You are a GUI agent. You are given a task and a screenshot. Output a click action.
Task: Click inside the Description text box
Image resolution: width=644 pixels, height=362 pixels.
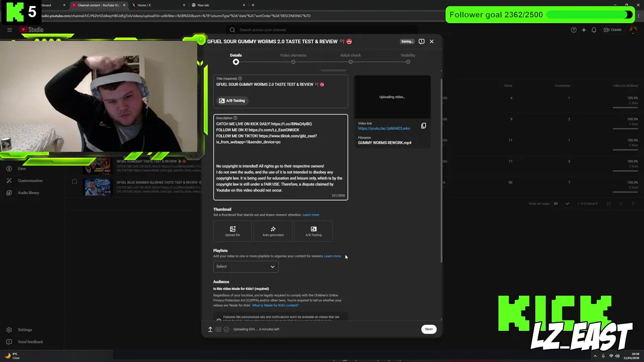click(280, 157)
